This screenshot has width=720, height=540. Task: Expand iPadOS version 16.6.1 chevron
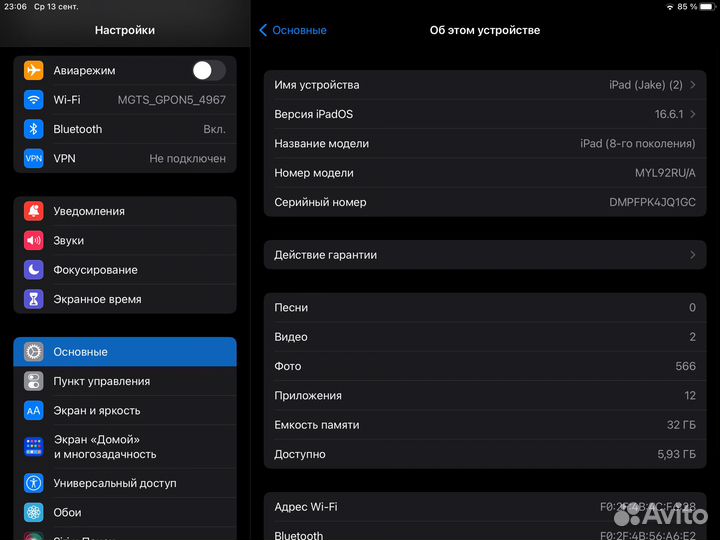click(x=693, y=114)
